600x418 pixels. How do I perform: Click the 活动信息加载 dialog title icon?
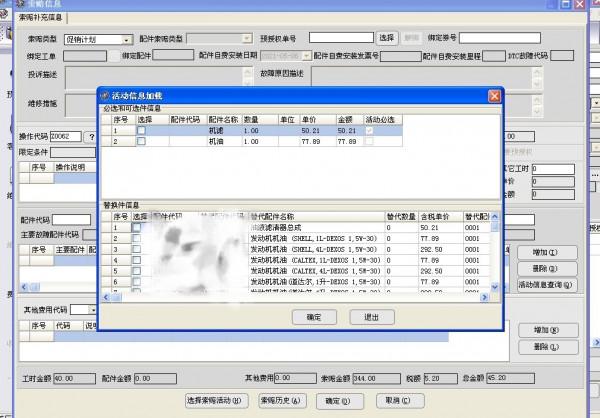(x=105, y=95)
